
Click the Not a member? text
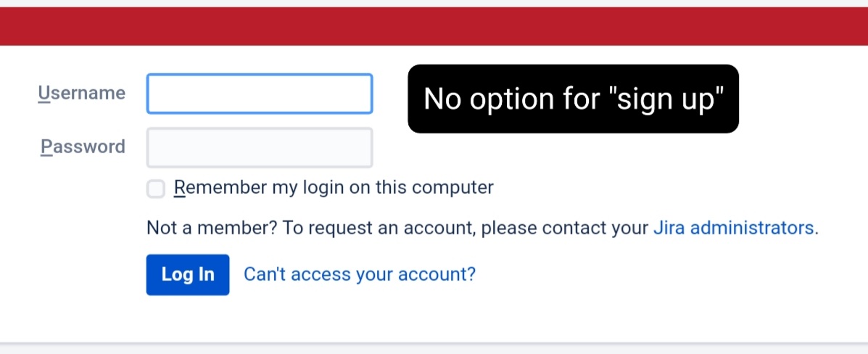[x=212, y=228]
